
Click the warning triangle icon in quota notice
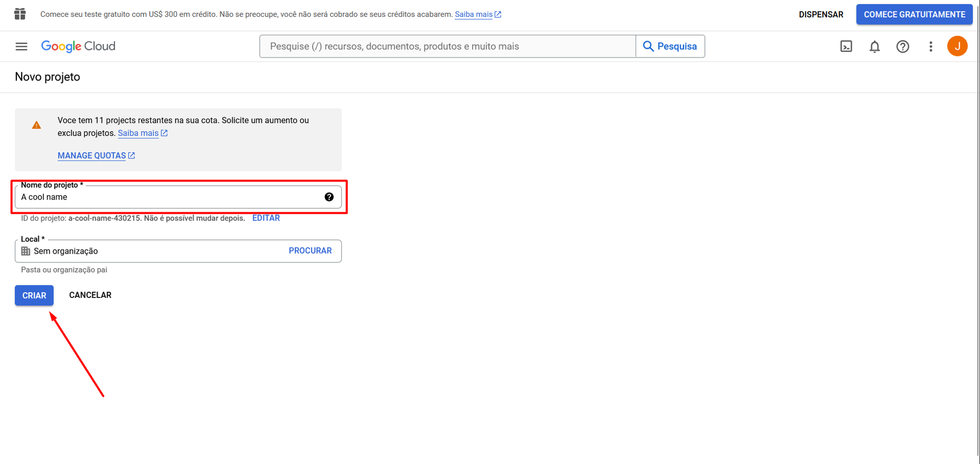(x=36, y=125)
